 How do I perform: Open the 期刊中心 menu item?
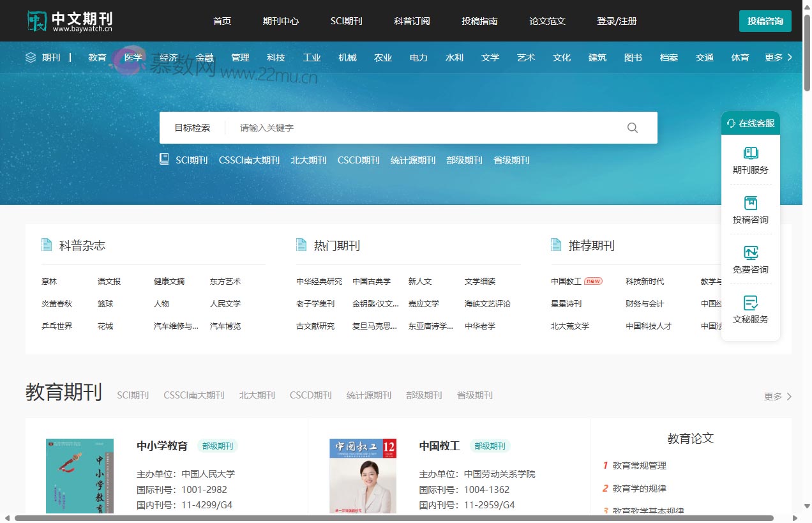pyautogui.click(x=281, y=21)
